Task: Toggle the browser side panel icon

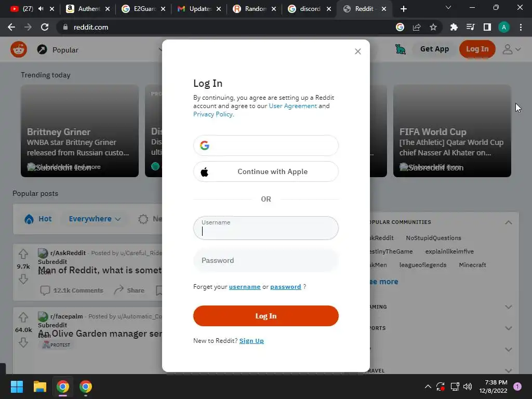Action: click(x=487, y=27)
